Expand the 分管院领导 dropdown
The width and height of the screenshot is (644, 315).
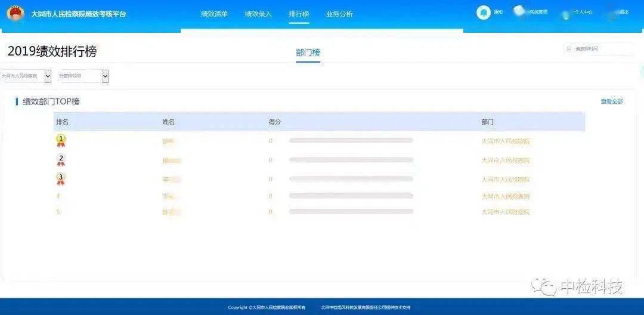(83, 76)
